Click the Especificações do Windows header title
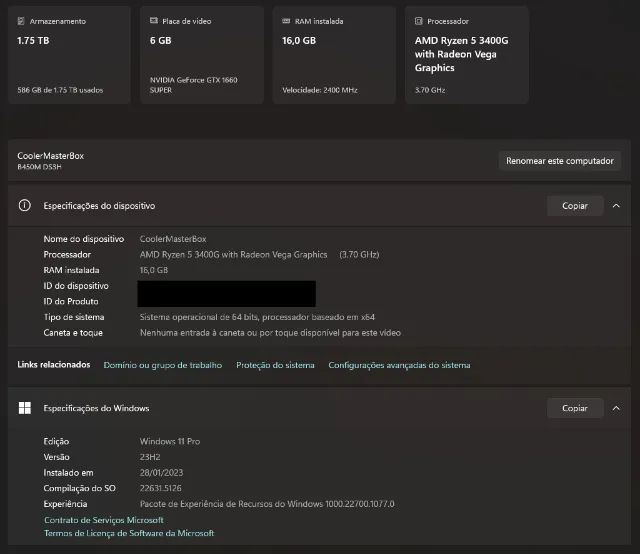This screenshot has height=554, width=640. pos(96,408)
